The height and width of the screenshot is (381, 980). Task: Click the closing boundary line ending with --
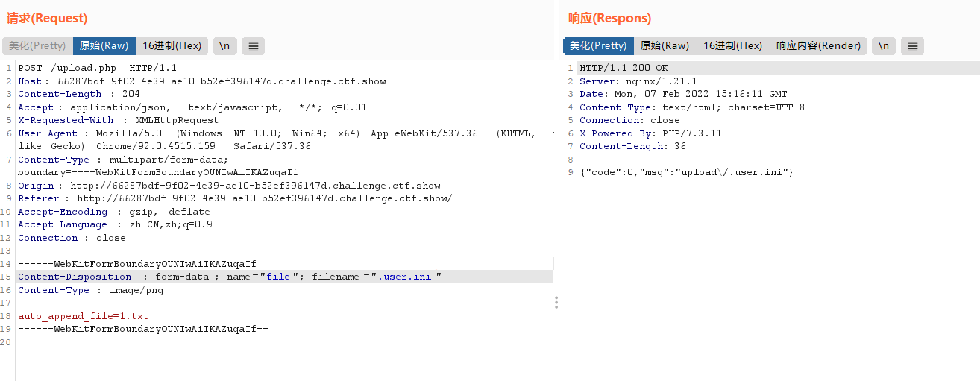tap(143, 329)
